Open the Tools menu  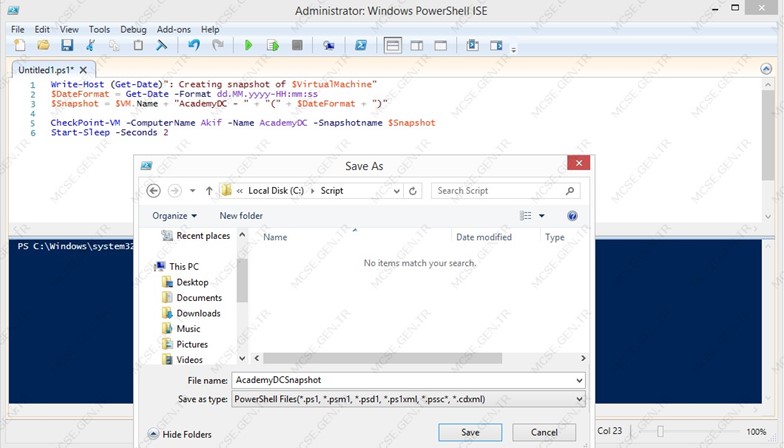point(99,30)
